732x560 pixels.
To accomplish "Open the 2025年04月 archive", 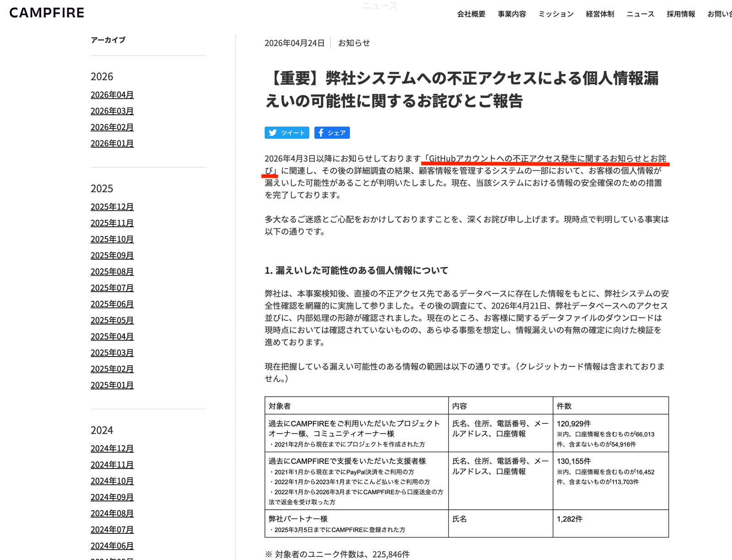I will pyautogui.click(x=112, y=336).
